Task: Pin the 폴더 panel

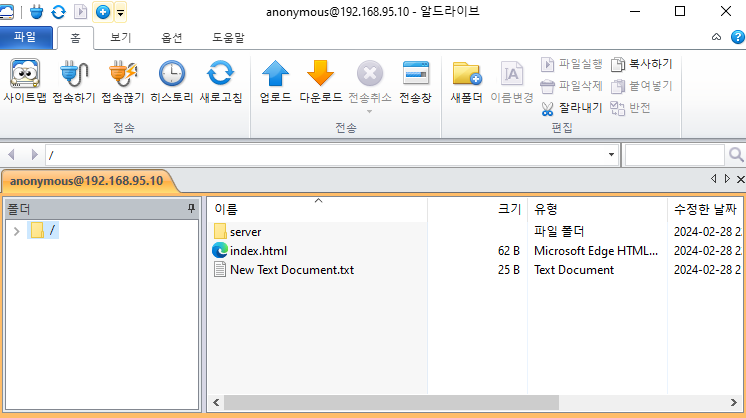Action: point(191,208)
